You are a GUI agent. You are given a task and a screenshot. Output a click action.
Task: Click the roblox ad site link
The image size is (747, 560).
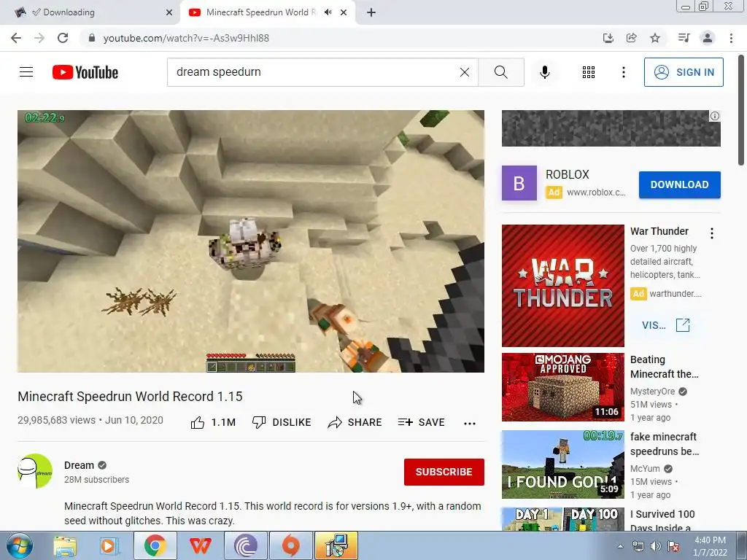tap(596, 192)
